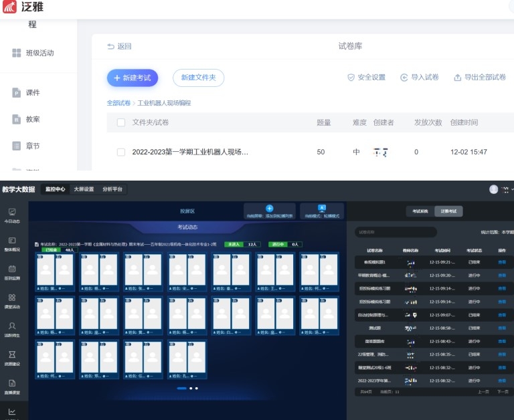Viewport: 514px width, 420px height.
Task: Open the 统计范围 本学期 dropdown
Action: point(505,232)
